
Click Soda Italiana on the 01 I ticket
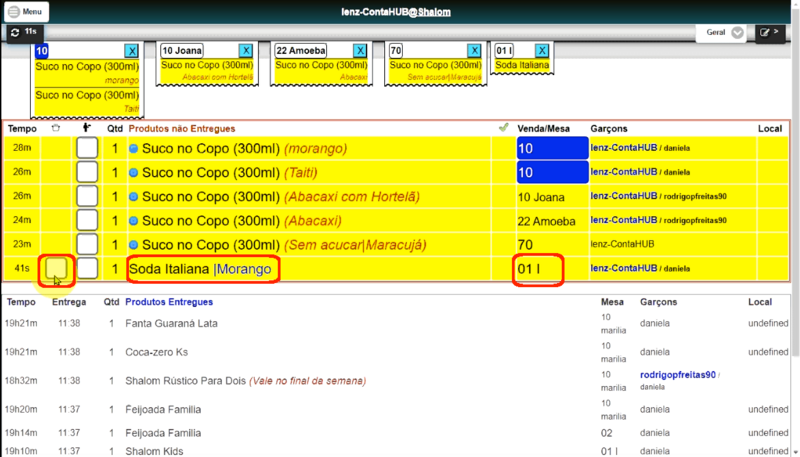tap(522, 65)
